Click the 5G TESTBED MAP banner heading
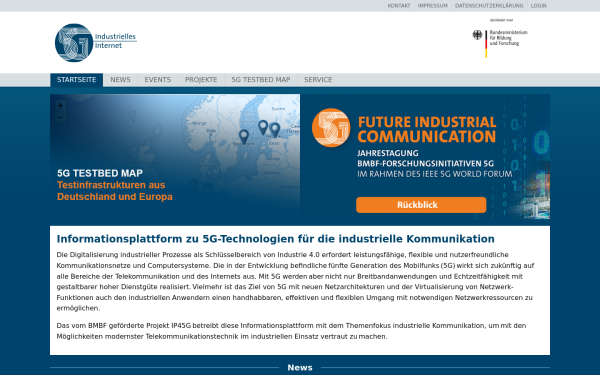 (x=100, y=173)
